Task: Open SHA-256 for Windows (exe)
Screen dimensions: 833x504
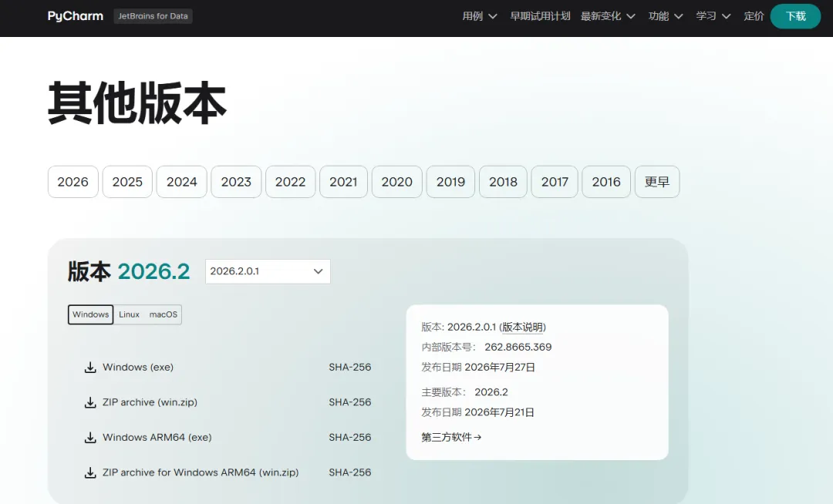Action: [x=350, y=367]
